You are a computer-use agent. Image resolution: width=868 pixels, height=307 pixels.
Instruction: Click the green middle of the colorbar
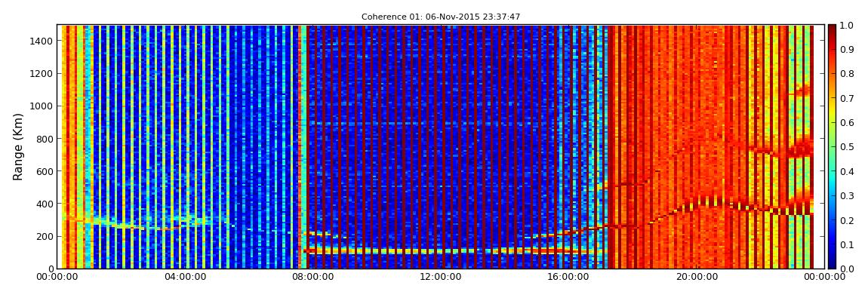832,146
